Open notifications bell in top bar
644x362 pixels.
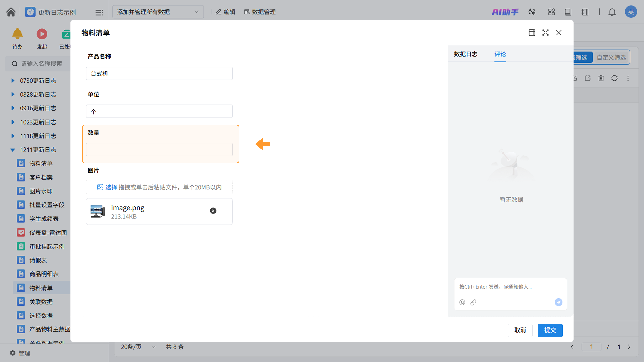pyautogui.click(x=612, y=12)
